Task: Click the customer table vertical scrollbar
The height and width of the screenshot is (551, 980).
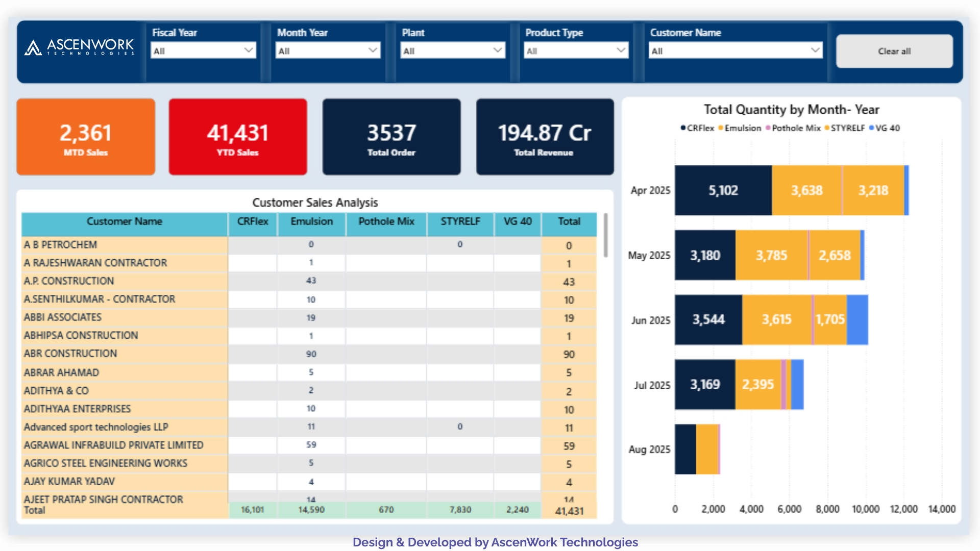Action: point(605,236)
